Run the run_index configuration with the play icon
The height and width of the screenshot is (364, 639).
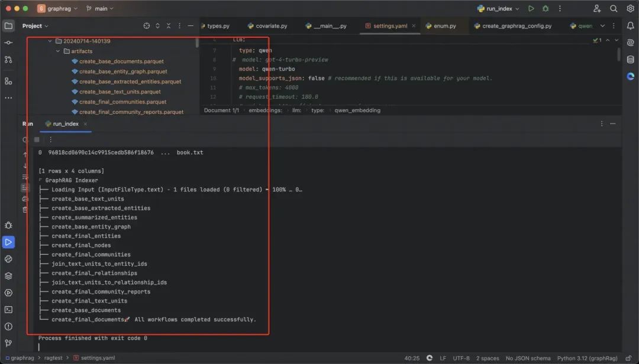tap(531, 9)
